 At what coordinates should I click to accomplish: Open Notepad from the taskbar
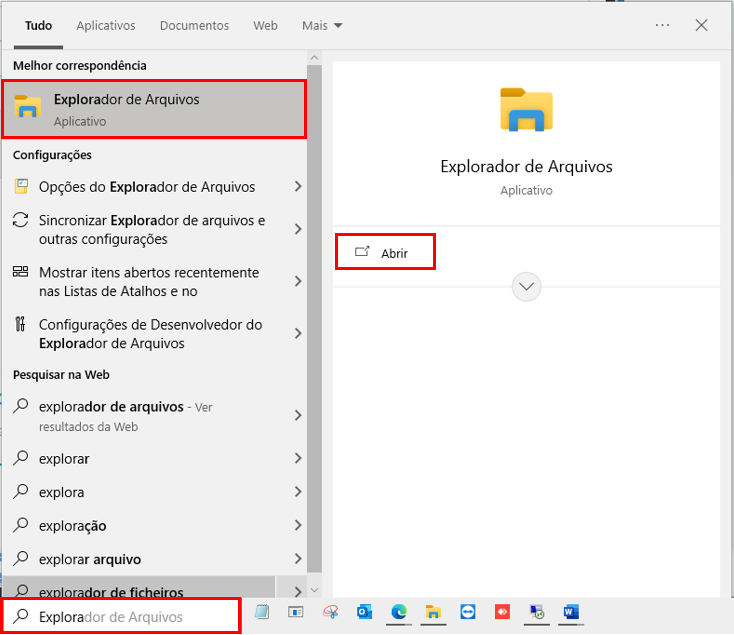[262, 612]
